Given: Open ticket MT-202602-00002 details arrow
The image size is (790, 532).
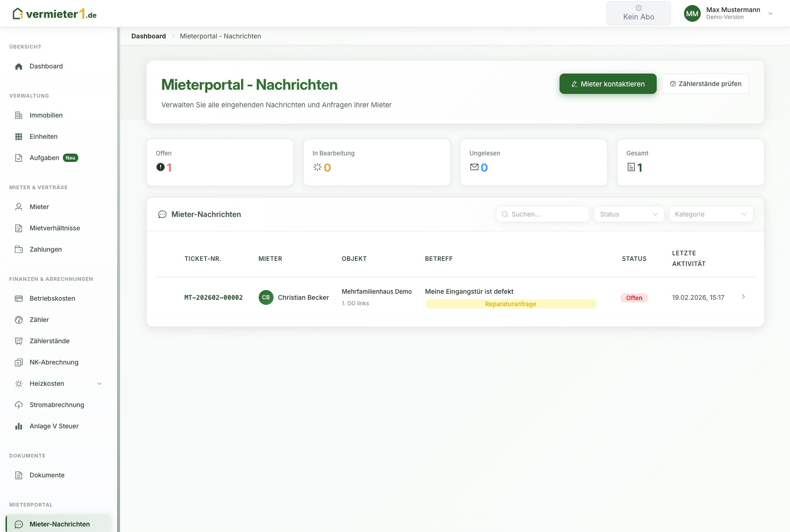Looking at the screenshot, I should [x=743, y=297].
